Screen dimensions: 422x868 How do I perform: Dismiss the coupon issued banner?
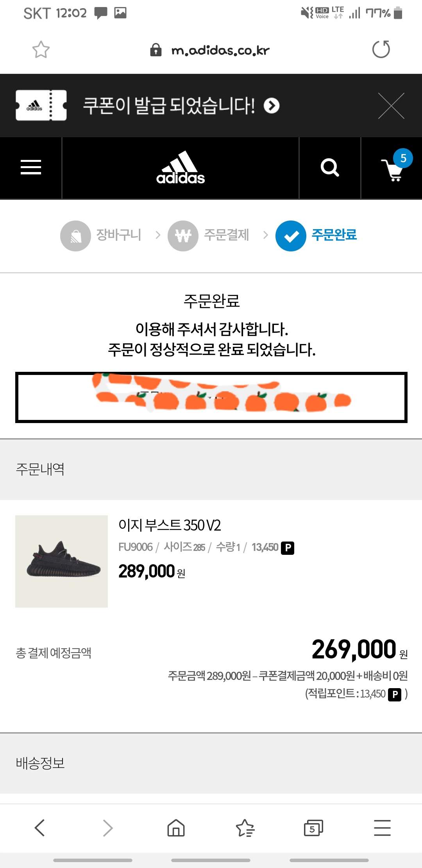coord(391,106)
